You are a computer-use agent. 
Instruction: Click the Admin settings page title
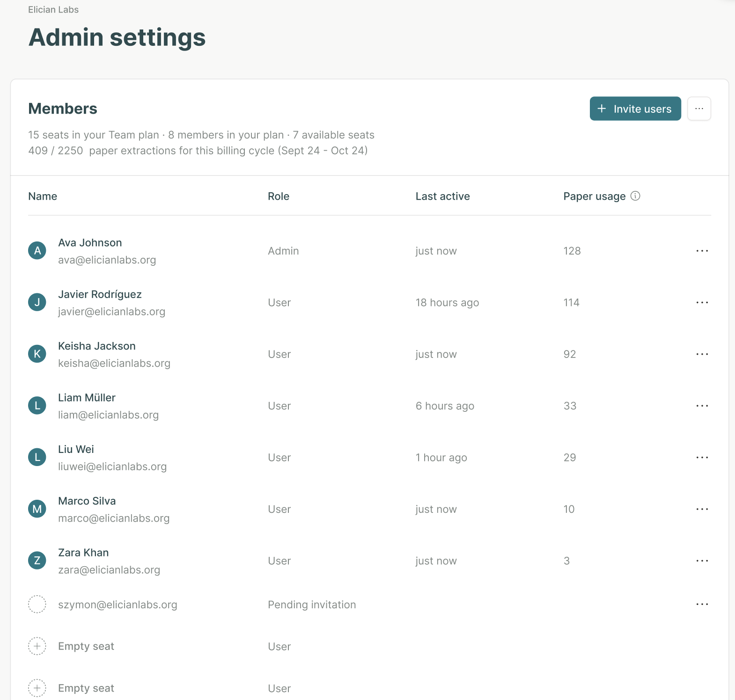[117, 38]
